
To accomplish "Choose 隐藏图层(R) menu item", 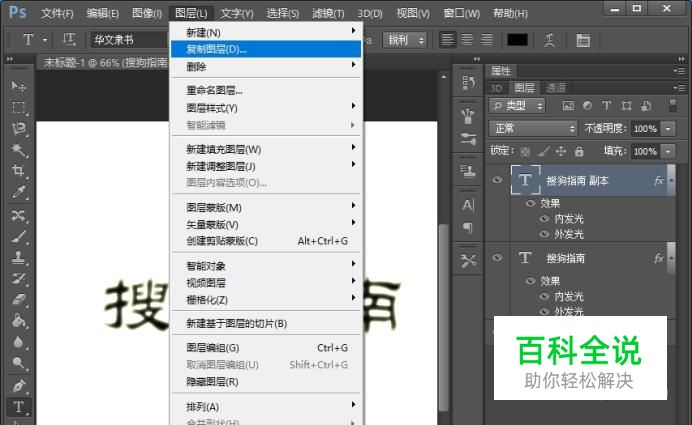I will 266,382.
